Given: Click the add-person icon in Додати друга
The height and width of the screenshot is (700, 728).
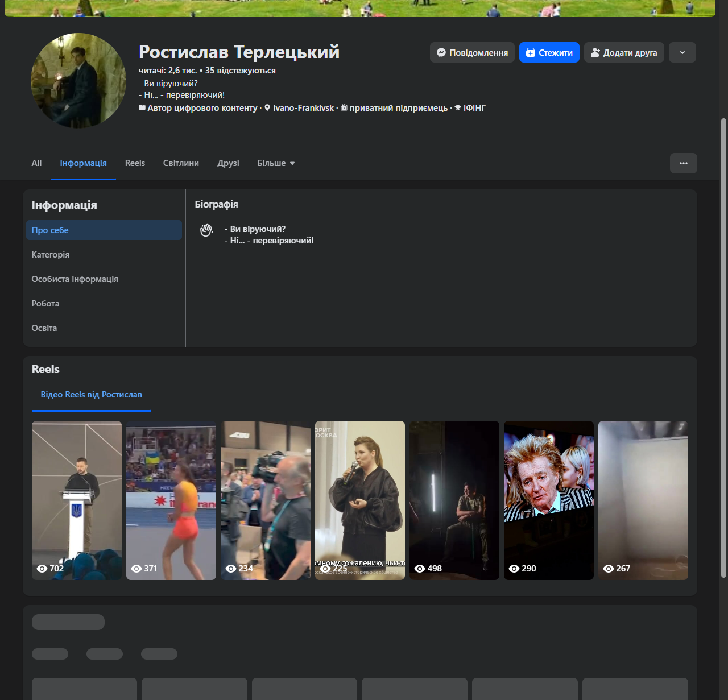Looking at the screenshot, I should 595,52.
